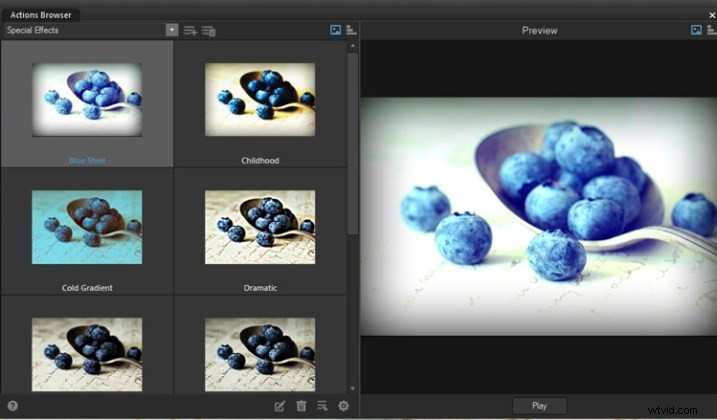Toggle preview pane image view icon

click(x=696, y=30)
